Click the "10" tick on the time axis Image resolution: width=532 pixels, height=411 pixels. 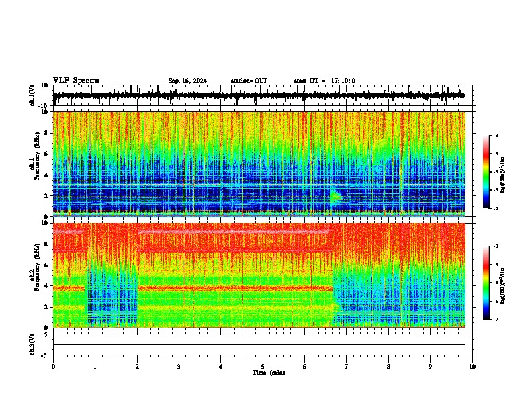point(472,367)
